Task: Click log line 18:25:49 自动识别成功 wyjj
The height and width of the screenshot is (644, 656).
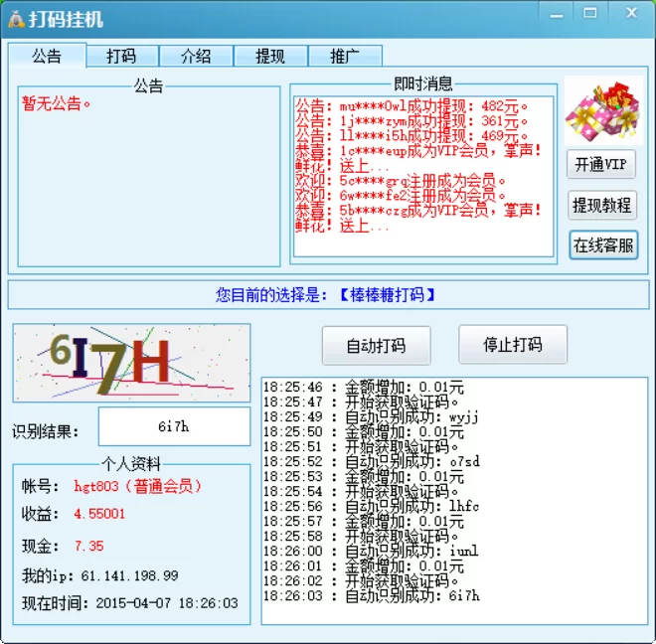Action: coord(371,417)
